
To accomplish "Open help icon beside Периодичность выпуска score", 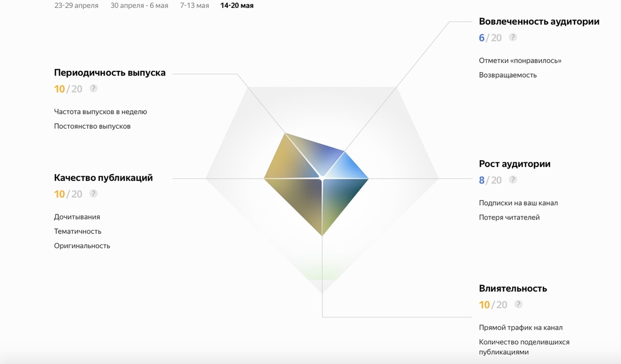I will 93,88.
